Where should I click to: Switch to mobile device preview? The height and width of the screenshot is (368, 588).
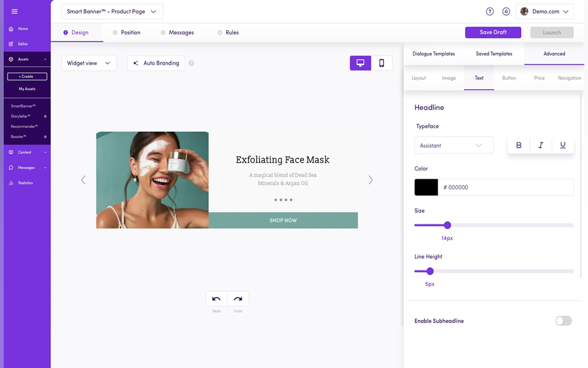point(381,63)
